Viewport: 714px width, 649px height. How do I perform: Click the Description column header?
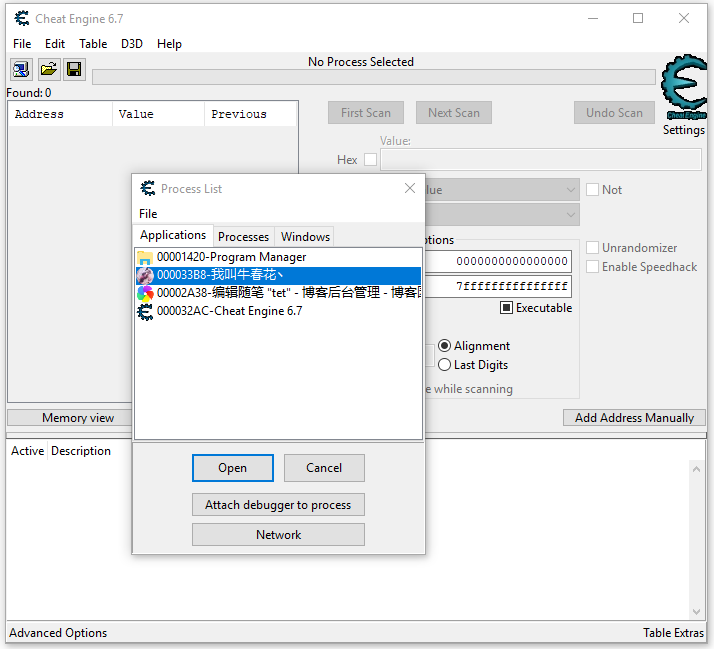click(x=81, y=451)
